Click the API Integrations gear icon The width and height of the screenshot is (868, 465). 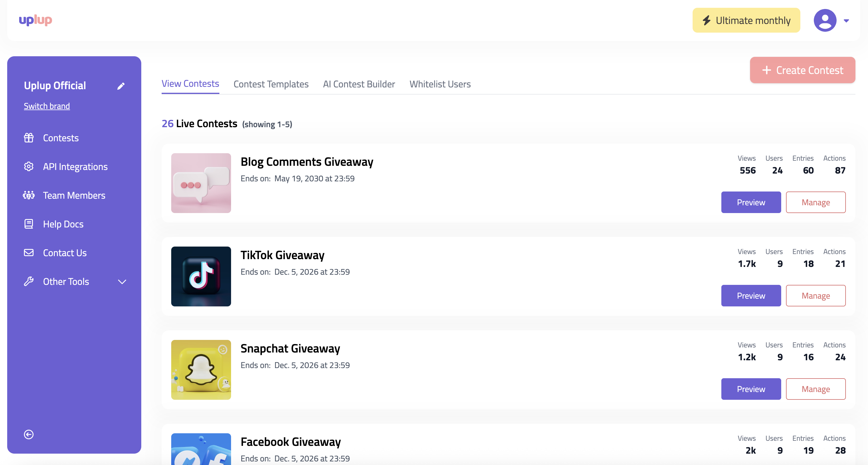coord(29,166)
